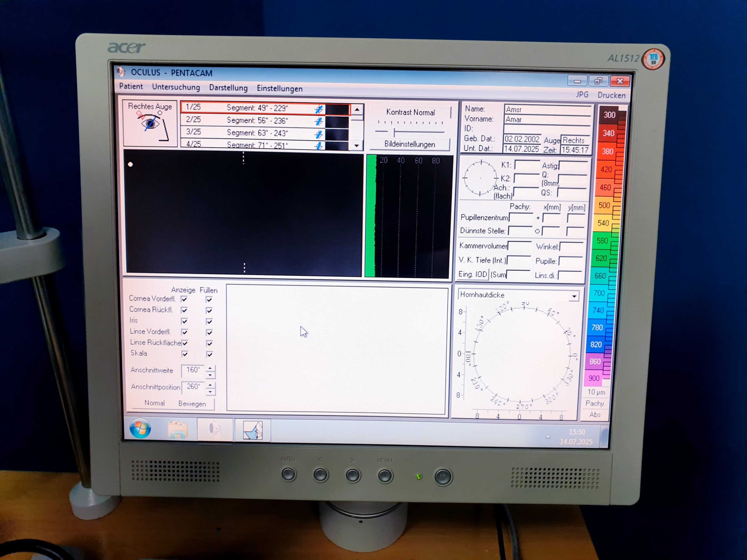Uncheck Cornea Vorderfl. Anzeige checkbox
This screenshot has height=560, width=747.
184,299
